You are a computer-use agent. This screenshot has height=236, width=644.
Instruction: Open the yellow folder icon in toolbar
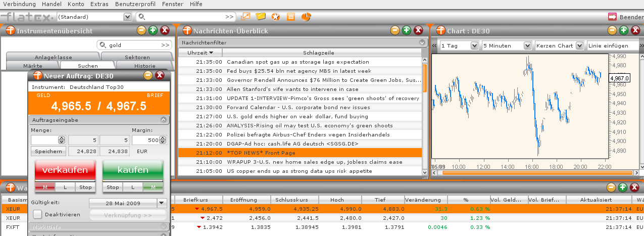pos(261,17)
